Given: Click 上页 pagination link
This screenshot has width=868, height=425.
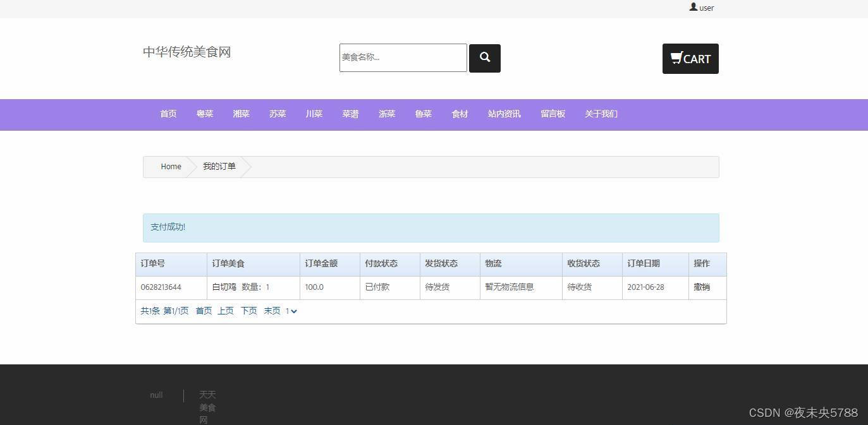Looking at the screenshot, I should click(x=226, y=311).
